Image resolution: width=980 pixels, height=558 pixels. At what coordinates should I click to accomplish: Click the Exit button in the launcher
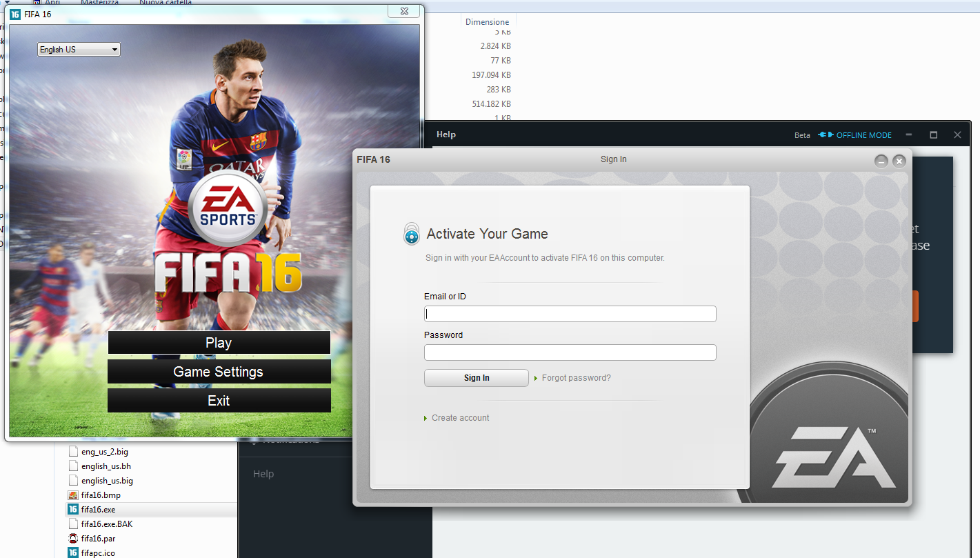(219, 401)
